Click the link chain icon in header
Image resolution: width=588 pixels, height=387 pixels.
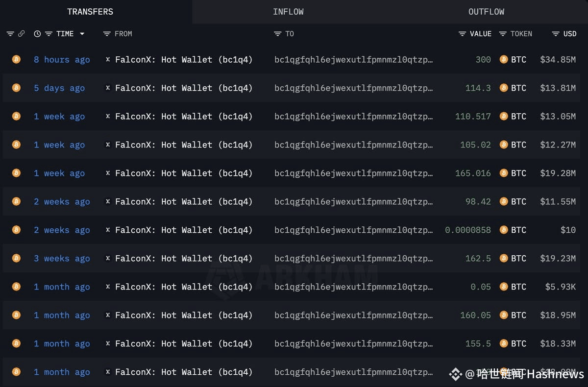pyautogui.click(x=21, y=34)
